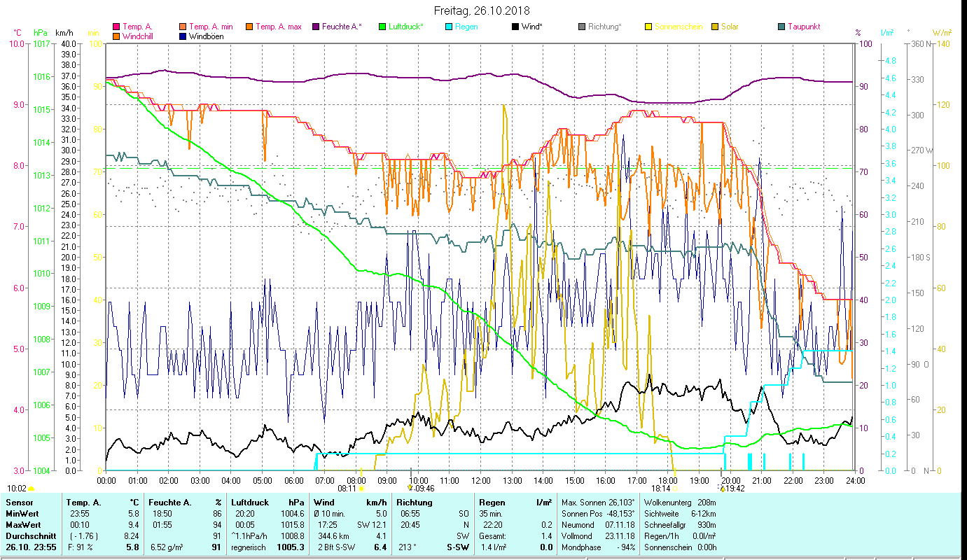Click the gray Richtung* legend swatch

tap(581, 27)
